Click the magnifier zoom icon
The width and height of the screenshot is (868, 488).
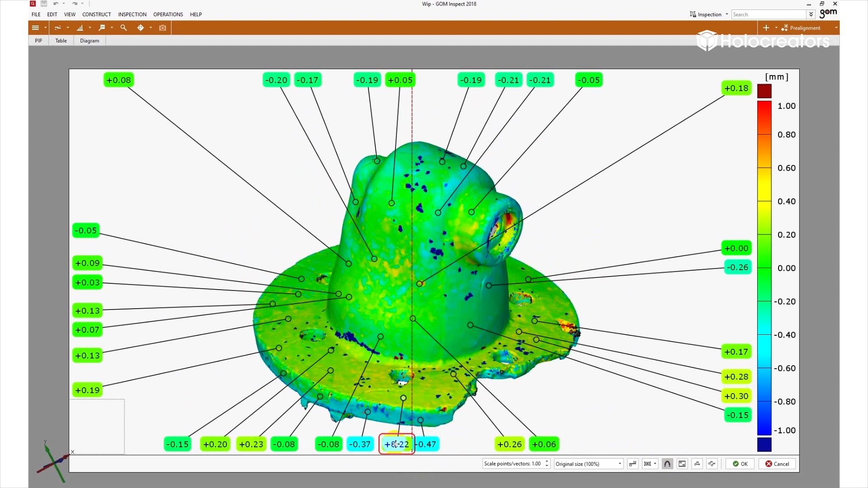[123, 28]
